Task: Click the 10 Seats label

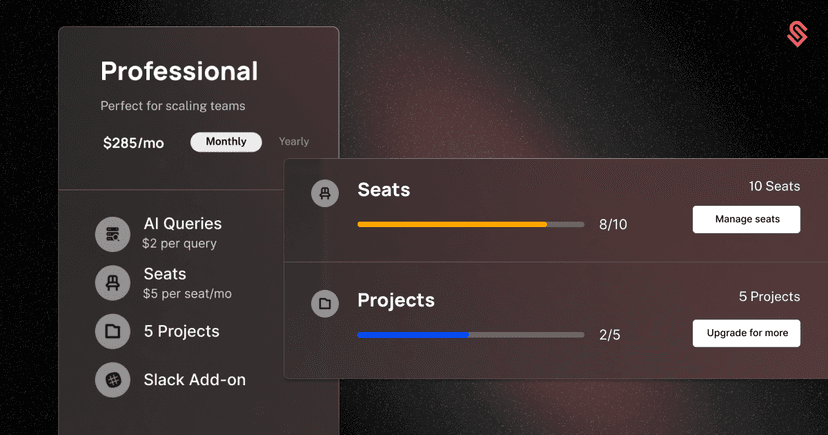Action: tap(774, 186)
